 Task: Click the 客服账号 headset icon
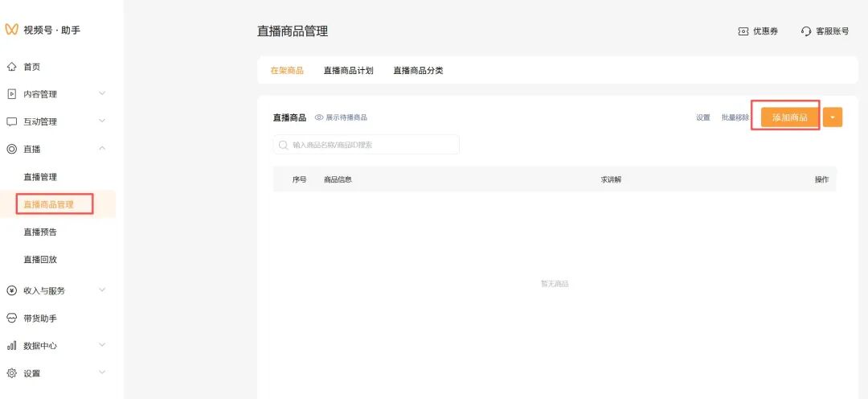pyautogui.click(x=806, y=31)
